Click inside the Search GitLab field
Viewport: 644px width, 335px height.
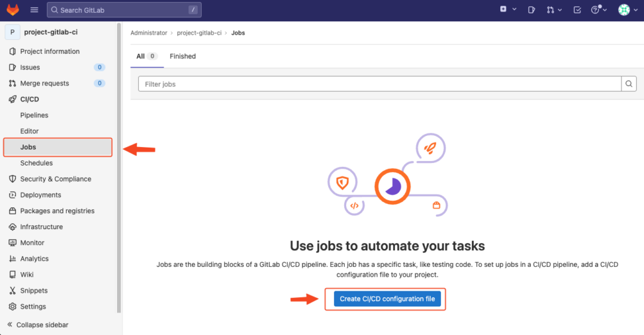click(x=124, y=10)
